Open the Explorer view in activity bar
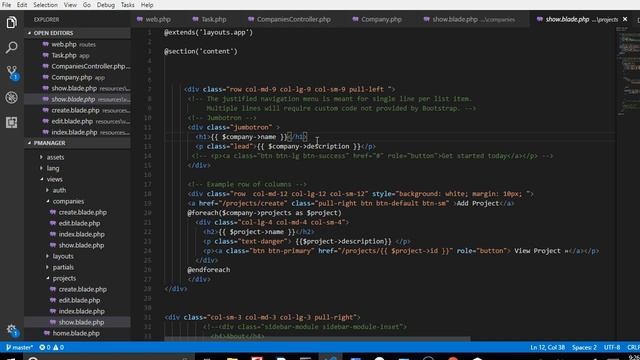Image resolution: width=640 pixels, height=360 pixels. click(x=11, y=22)
